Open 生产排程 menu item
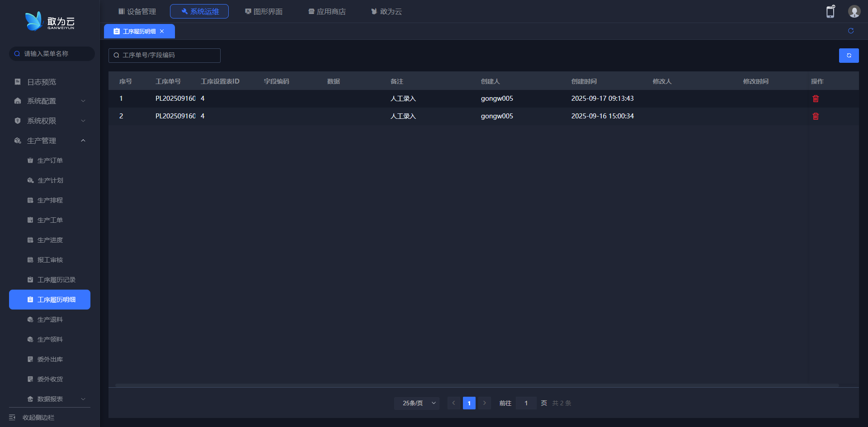Image resolution: width=868 pixels, height=427 pixels. click(x=50, y=200)
